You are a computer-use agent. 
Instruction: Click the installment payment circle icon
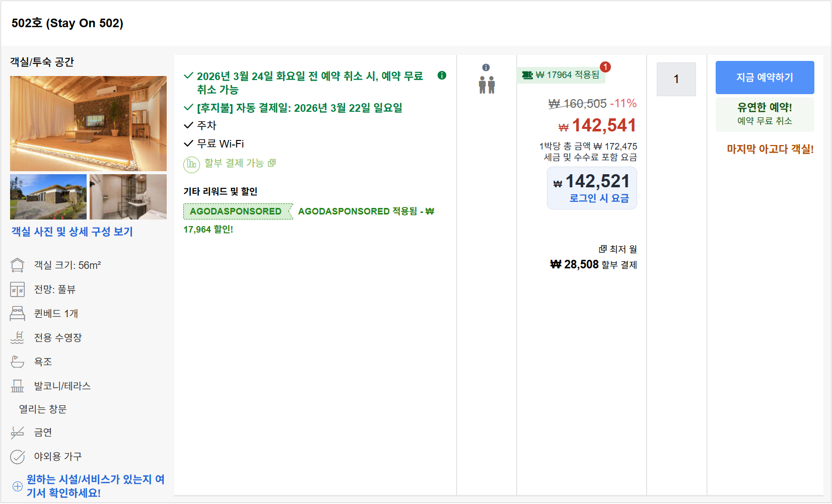[192, 164]
